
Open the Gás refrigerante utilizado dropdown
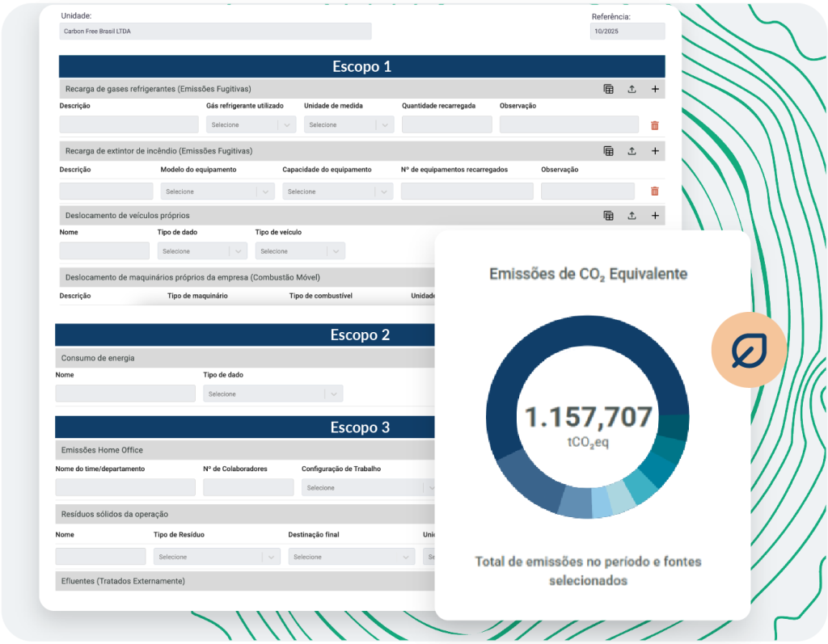click(x=251, y=124)
